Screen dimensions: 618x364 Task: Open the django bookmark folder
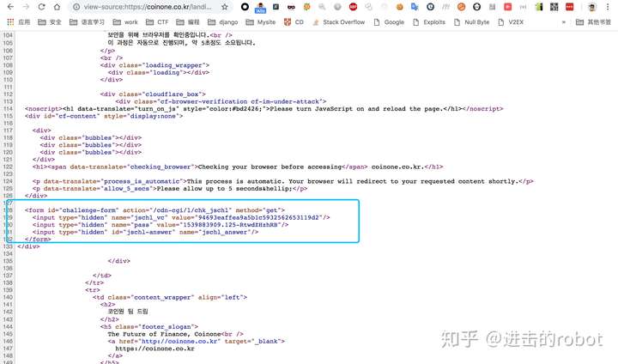click(x=222, y=22)
